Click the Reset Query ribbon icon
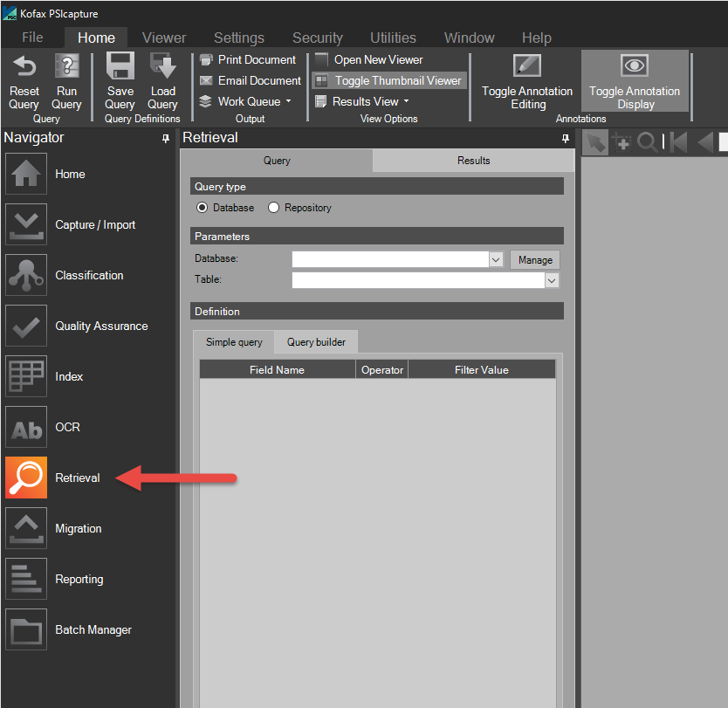This screenshot has height=708, width=728. click(x=24, y=66)
